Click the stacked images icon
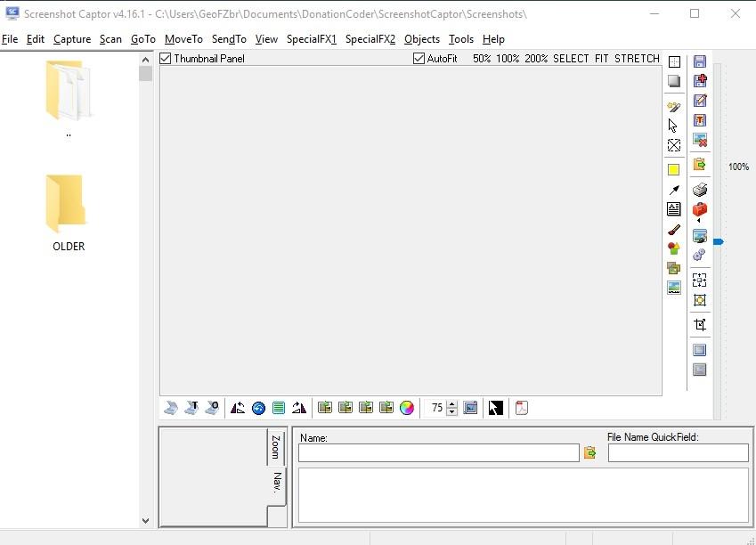 674,268
